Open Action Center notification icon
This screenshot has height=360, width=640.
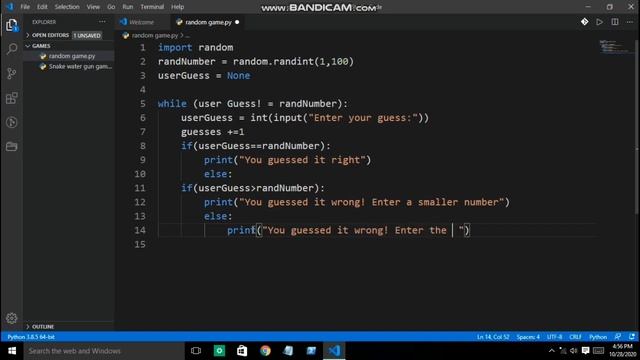pos(586,351)
